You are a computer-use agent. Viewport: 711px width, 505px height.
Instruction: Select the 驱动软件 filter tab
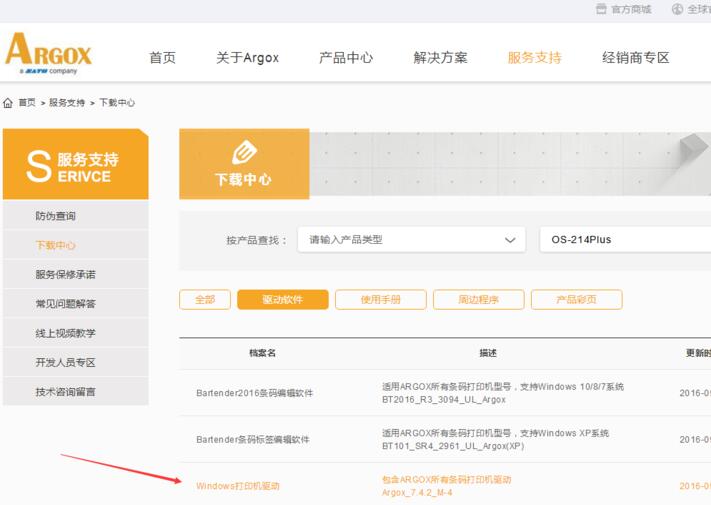[282, 300]
